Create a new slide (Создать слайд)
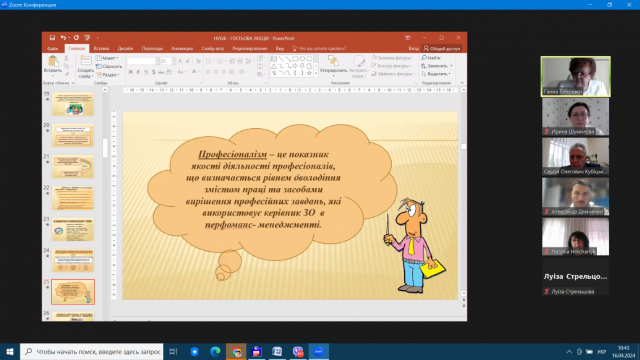Screen dimensions: 640x360 [85, 67]
